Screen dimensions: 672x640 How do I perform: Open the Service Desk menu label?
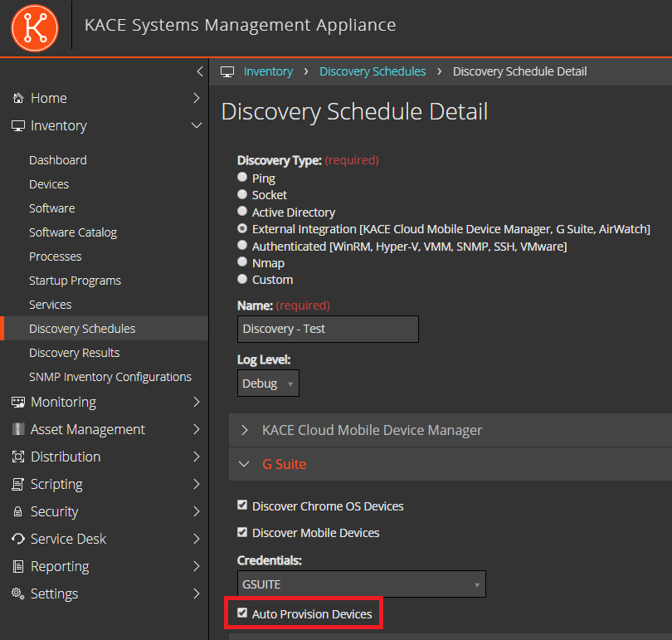pyautogui.click(x=68, y=539)
